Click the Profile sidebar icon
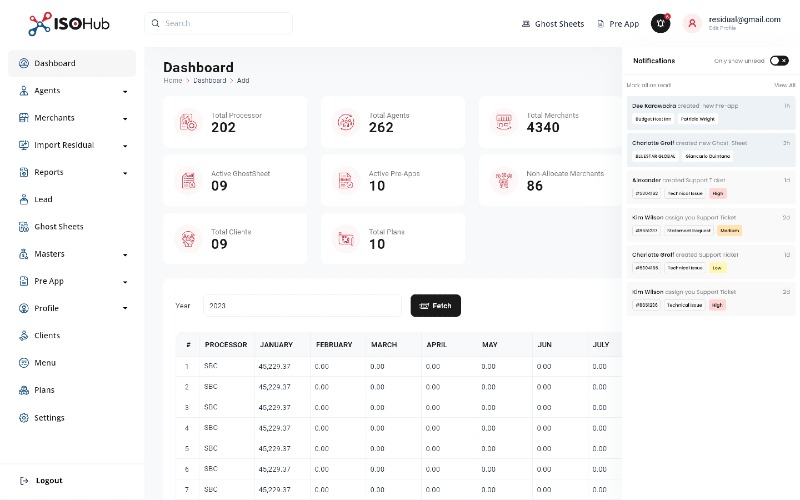The image size is (800, 500). point(23,308)
